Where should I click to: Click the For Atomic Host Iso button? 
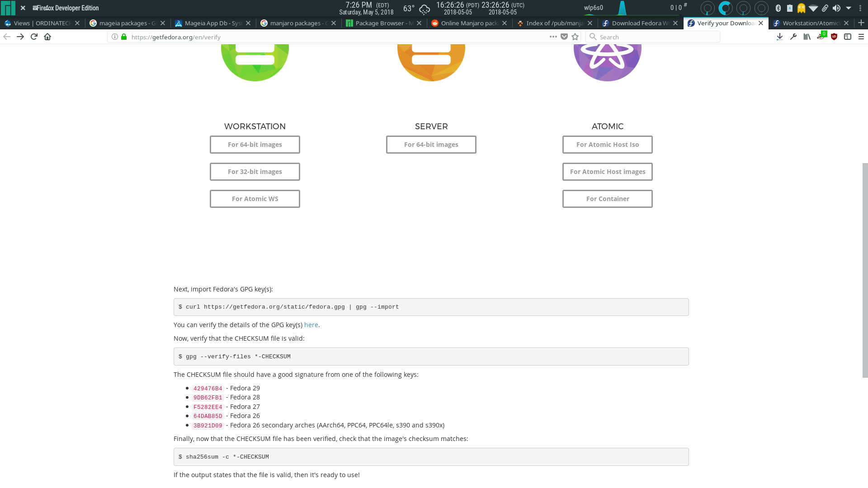click(x=608, y=145)
